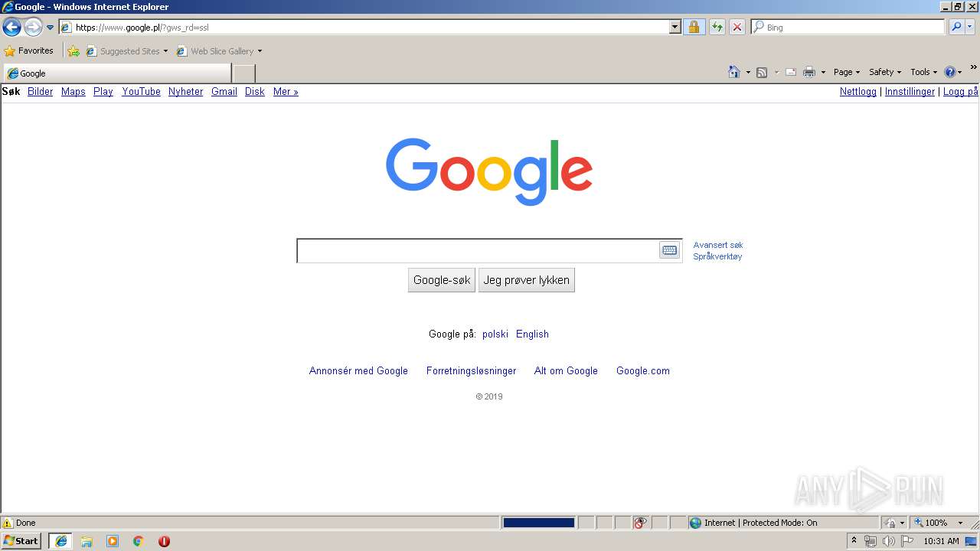Expand the address bar autocomplete dropdown
The image size is (980, 551).
pos(675,28)
